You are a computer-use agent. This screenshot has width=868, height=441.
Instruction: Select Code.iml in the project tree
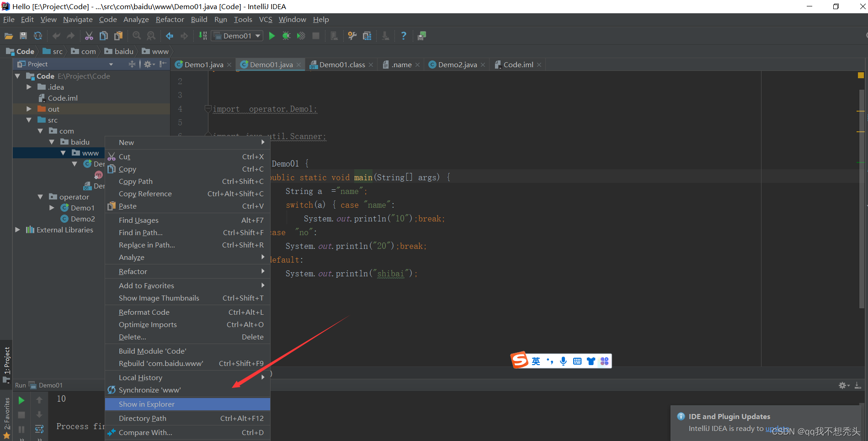[x=63, y=98]
